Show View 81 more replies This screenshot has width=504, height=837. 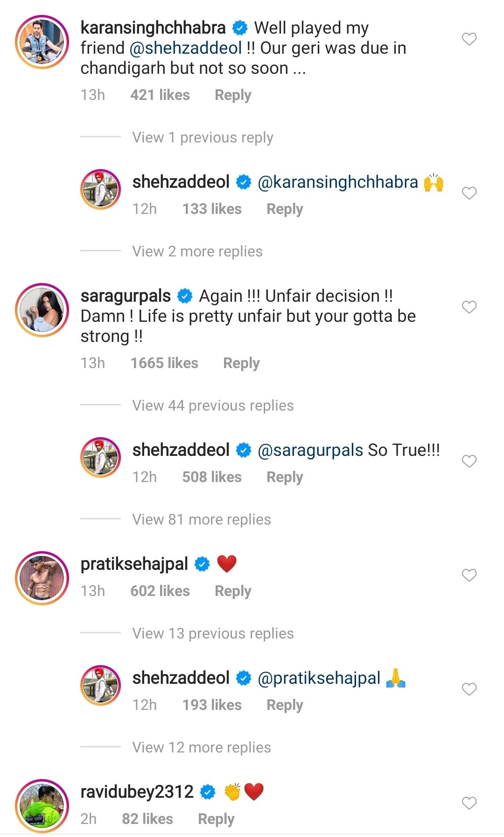[x=201, y=520]
